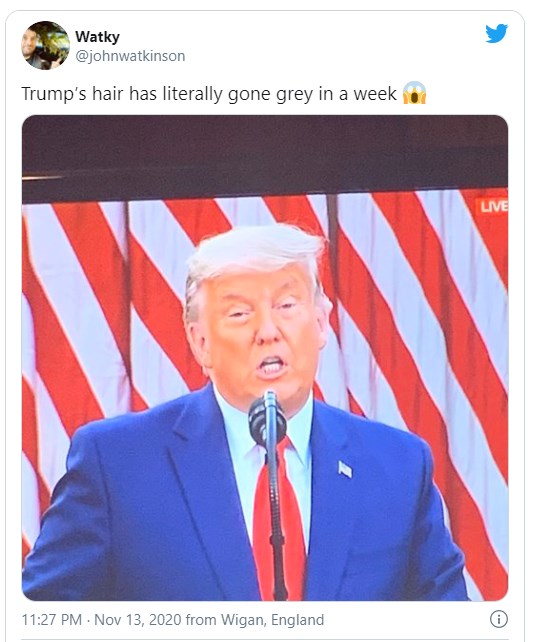The height and width of the screenshot is (642, 541).
Task: Click the 11:27 PM timestamp
Action: pyautogui.click(x=52, y=619)
